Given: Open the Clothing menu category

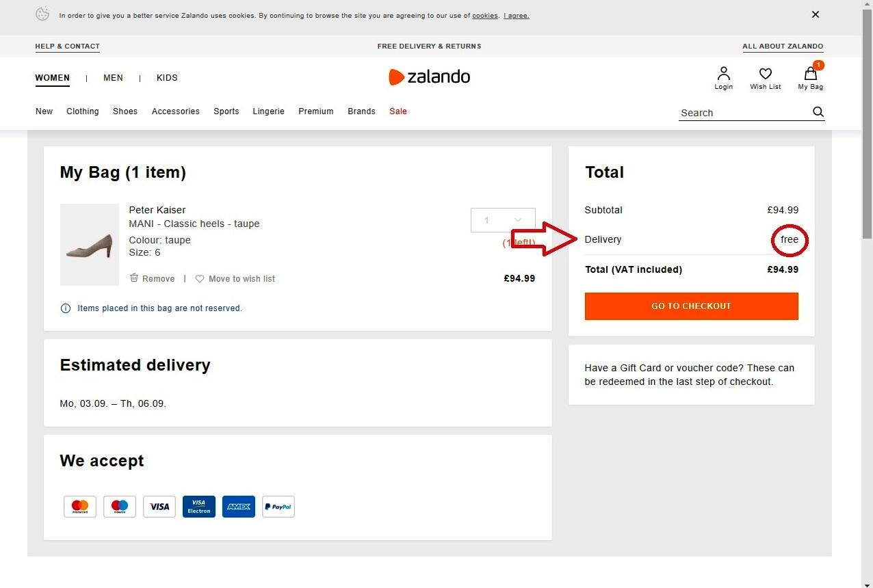Looking at the screenshot, I should click(83, 111).
